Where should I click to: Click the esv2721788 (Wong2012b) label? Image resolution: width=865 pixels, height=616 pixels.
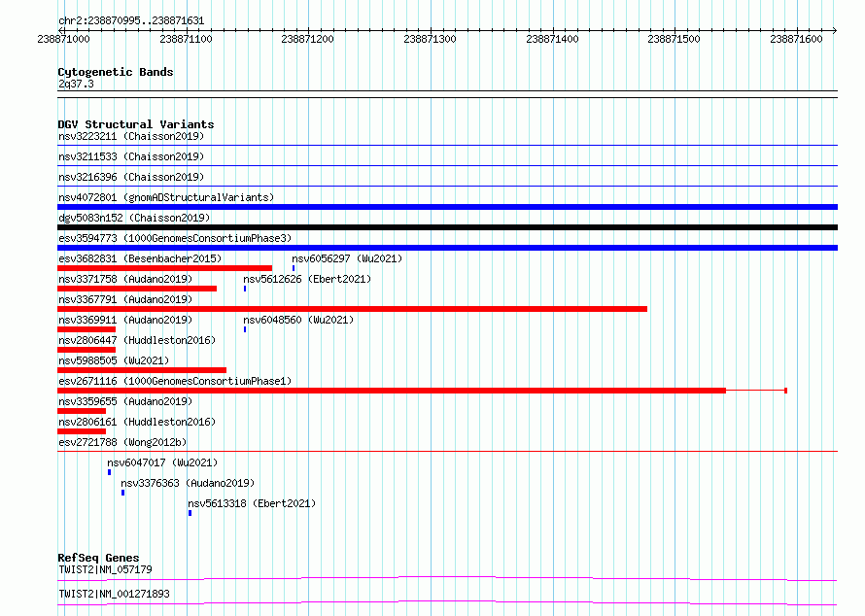[122, 442]
